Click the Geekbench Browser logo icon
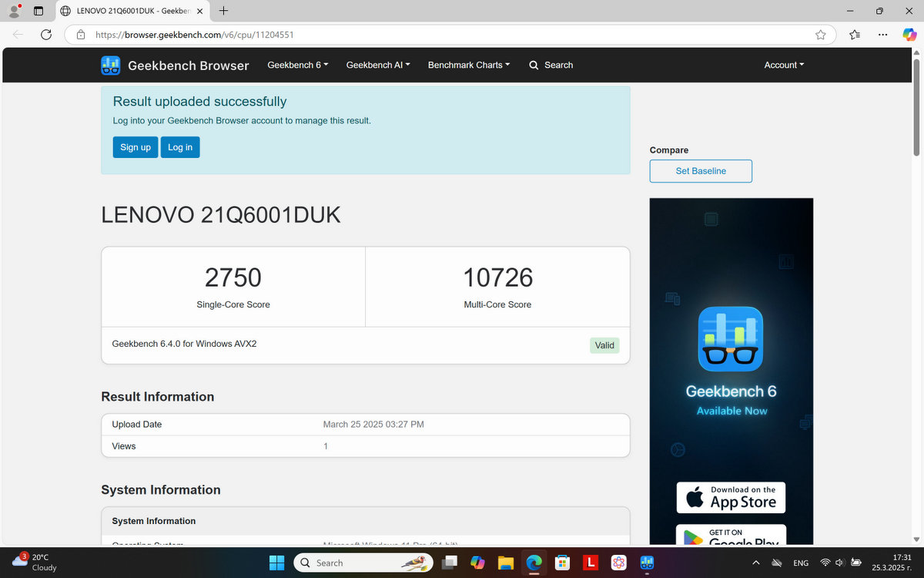The height and width of the screenshot is (578, 924). coord(111,66)
